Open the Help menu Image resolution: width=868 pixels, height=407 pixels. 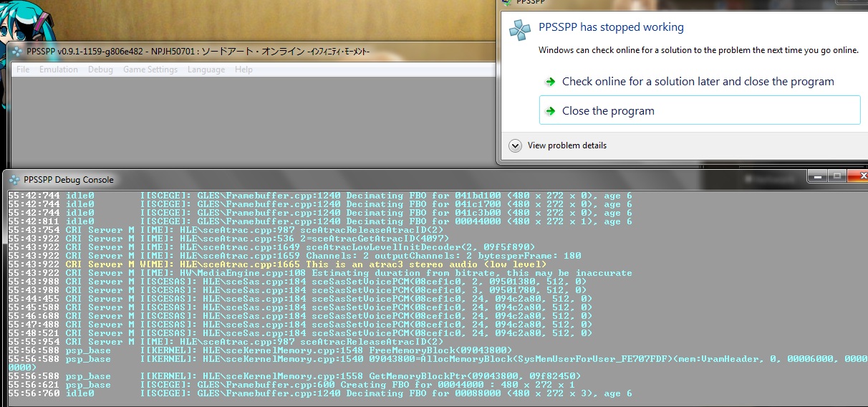(x=243, y=70)
